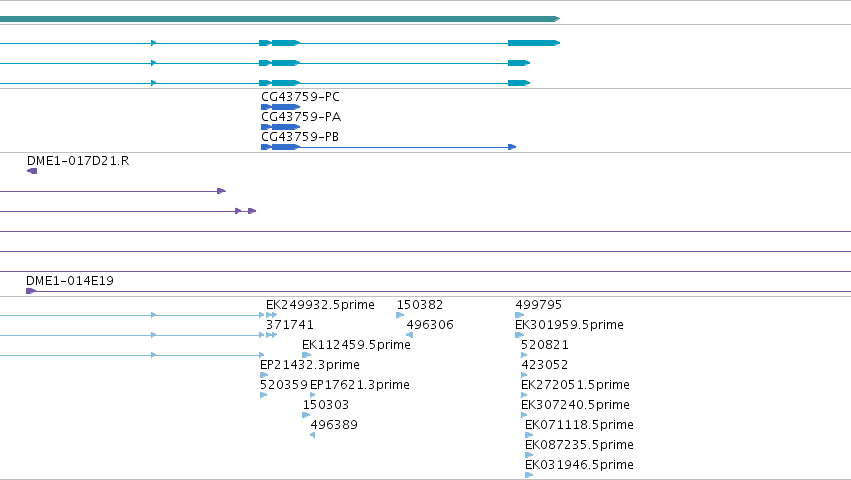The width and height of the screenshot is (851, 480).
Task: Click the thick teal gene span bar
Action: coord(280,19)
